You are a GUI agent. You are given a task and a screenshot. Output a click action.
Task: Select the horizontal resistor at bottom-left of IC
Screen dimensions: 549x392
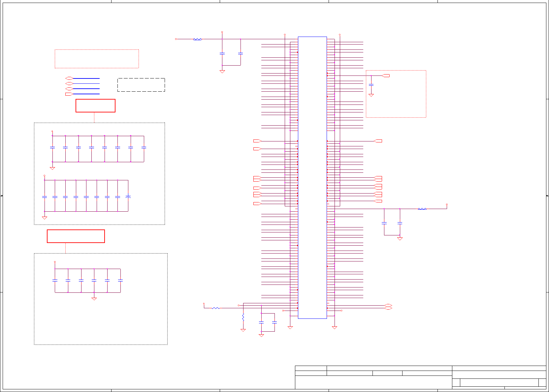coord(215,308)
